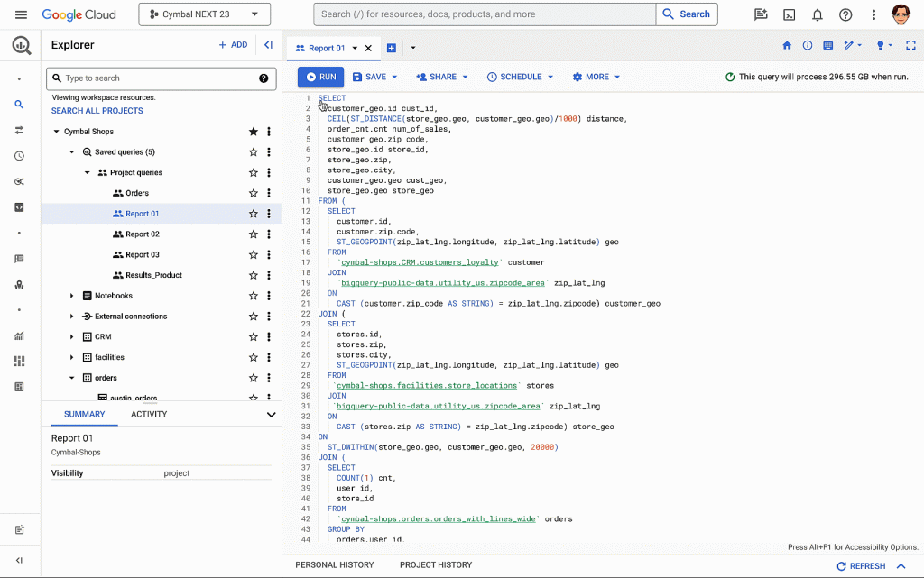Expand the CRM dataset node

[72, 336]
